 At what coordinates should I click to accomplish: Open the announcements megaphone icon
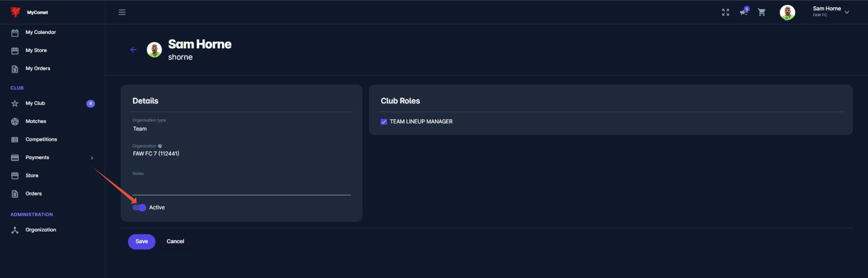744,12
